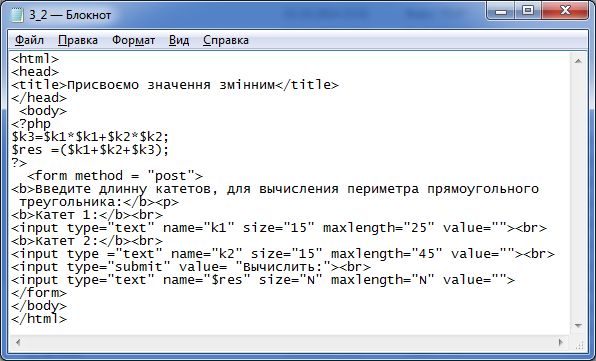The image size is (596, 361).
Task: Click the $res =($k1+$k2+$k3); line
Action: click(x=90, y=150)
